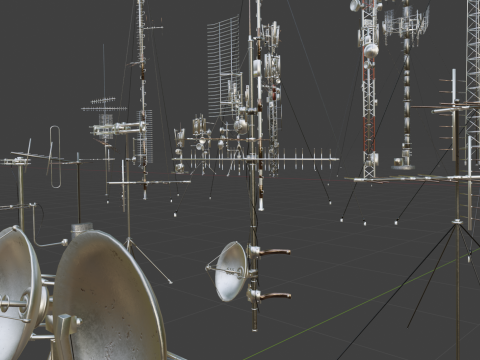Select the upper brown handle on the mast

pos(275,252)
